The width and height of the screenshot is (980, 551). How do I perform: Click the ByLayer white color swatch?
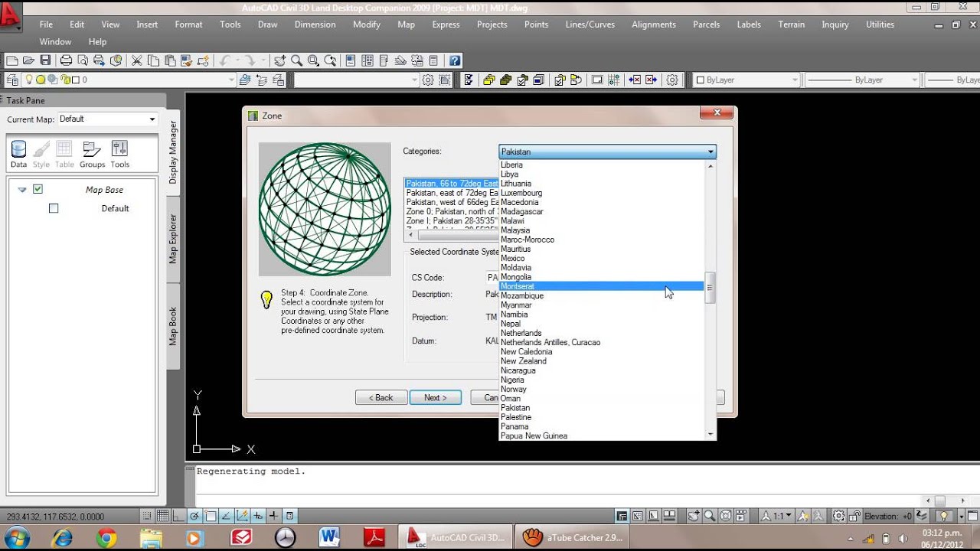(700, 80)
